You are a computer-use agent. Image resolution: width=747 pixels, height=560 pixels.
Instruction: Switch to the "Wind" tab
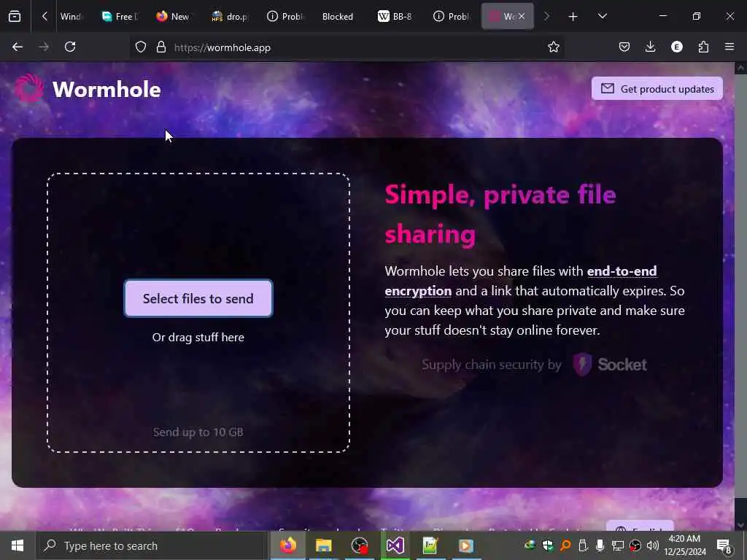71,17
